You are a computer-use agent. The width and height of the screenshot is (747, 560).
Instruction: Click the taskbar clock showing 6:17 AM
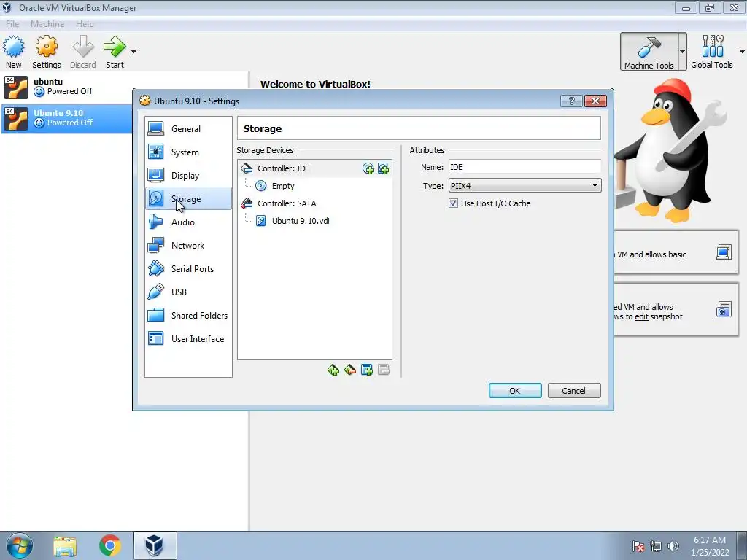(x=710, y=545)
